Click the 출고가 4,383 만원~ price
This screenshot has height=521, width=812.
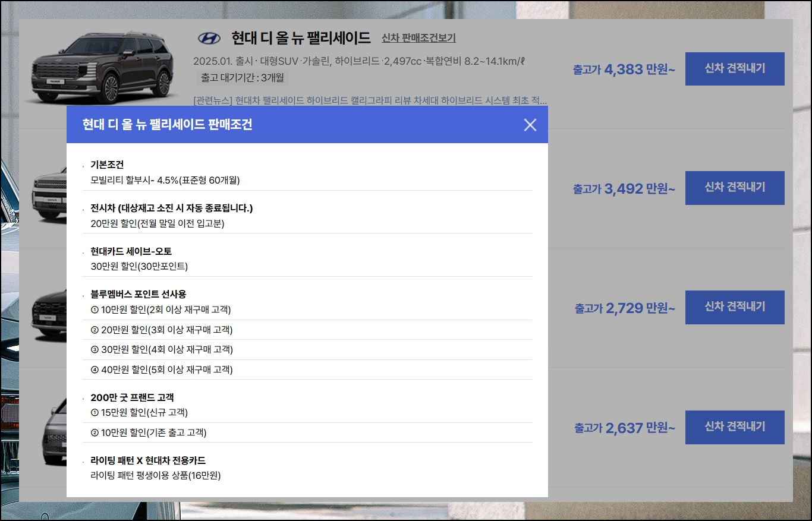[624, 70]
